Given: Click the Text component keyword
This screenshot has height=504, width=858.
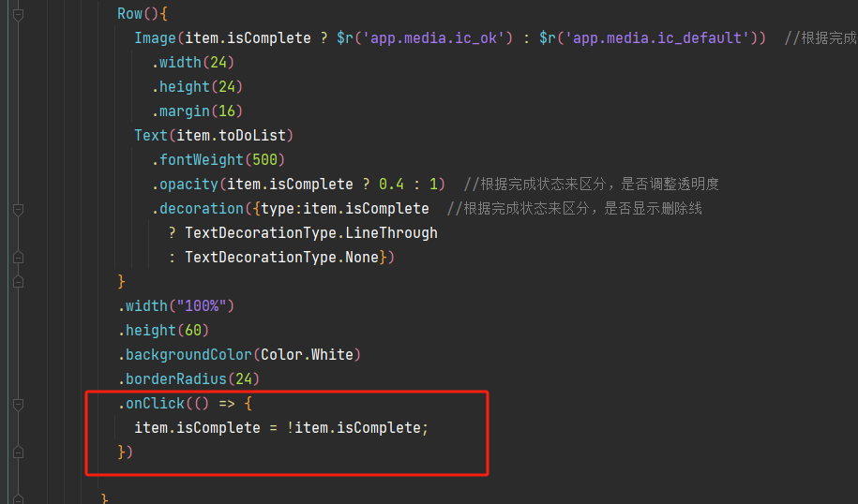Looking at the screenshot, I should (x=150, y=136).
